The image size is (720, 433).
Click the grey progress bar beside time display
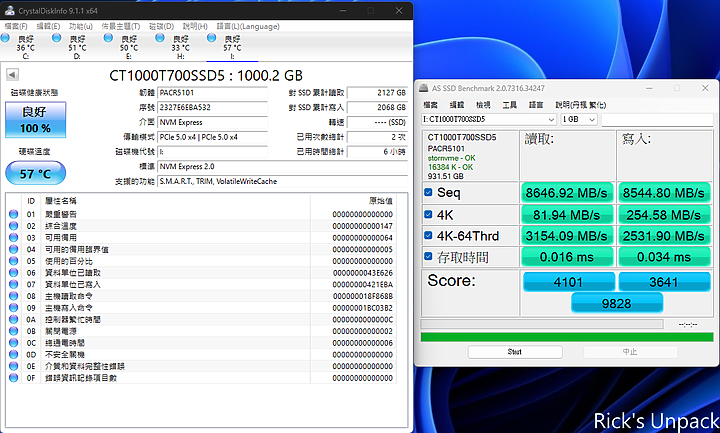click(x=542, y=324)
